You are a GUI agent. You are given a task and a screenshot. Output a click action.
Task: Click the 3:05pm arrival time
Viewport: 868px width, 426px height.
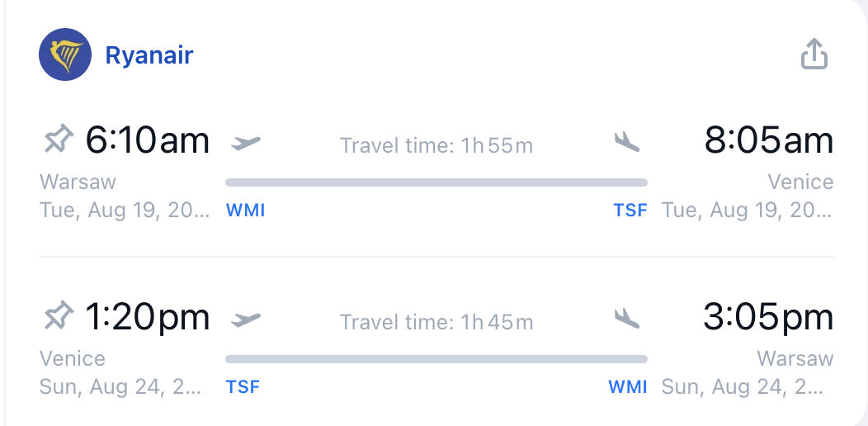tap(769, 317)
